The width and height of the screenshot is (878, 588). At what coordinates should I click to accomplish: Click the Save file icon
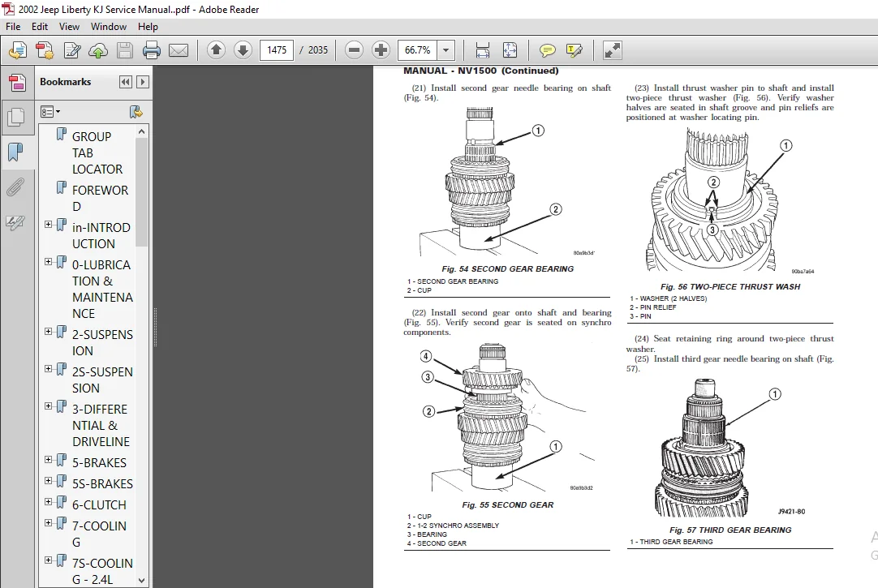[125, 50]
